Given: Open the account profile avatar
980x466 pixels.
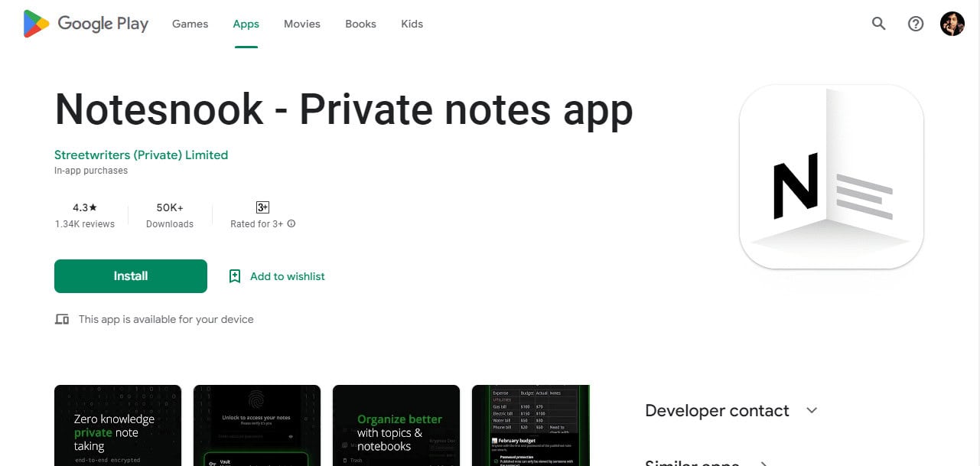Looking at the screenshot, I should coord(952,24).
